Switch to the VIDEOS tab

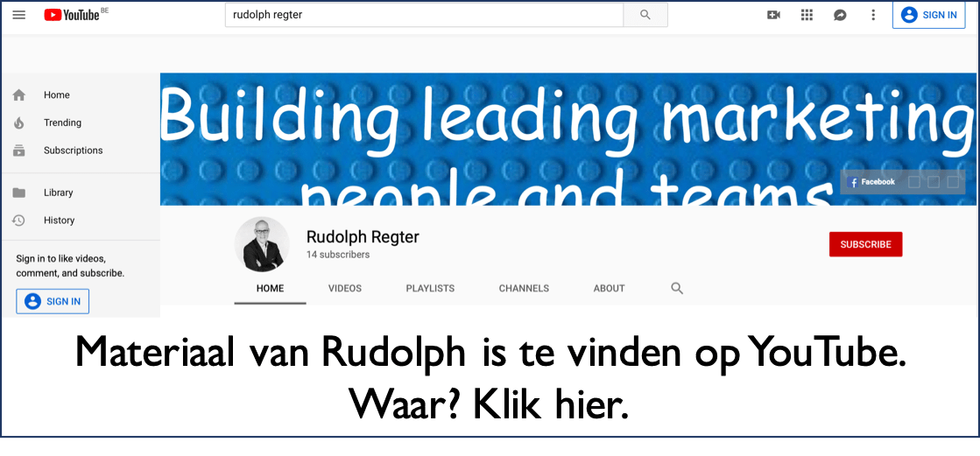click(x=345, y=288)
